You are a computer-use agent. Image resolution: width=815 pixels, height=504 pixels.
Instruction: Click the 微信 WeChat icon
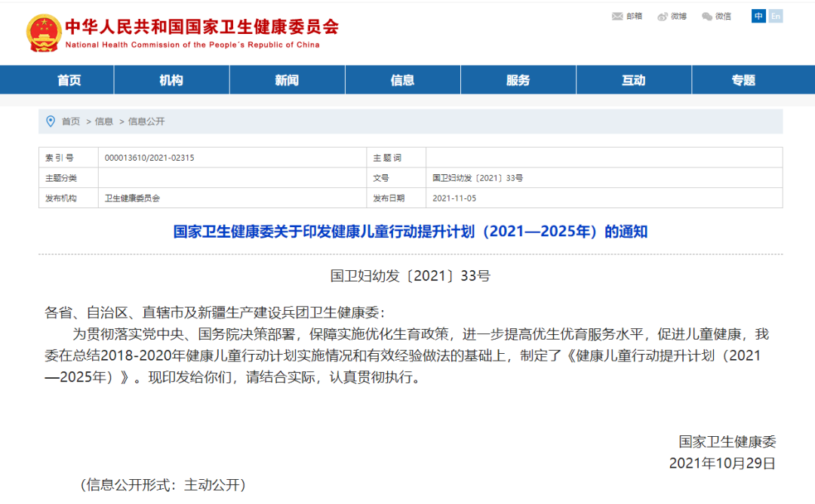pos(707,17)
